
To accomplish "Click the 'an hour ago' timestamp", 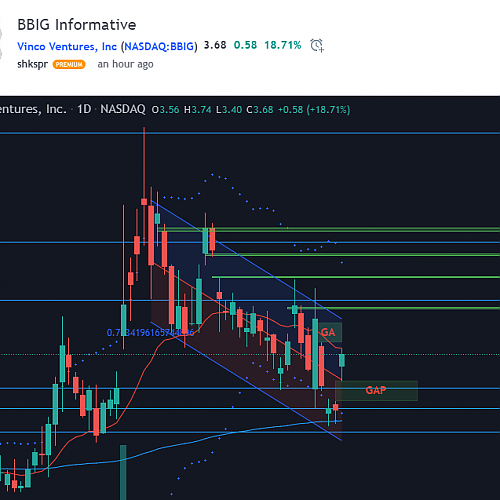I will [x=125, y=64].
